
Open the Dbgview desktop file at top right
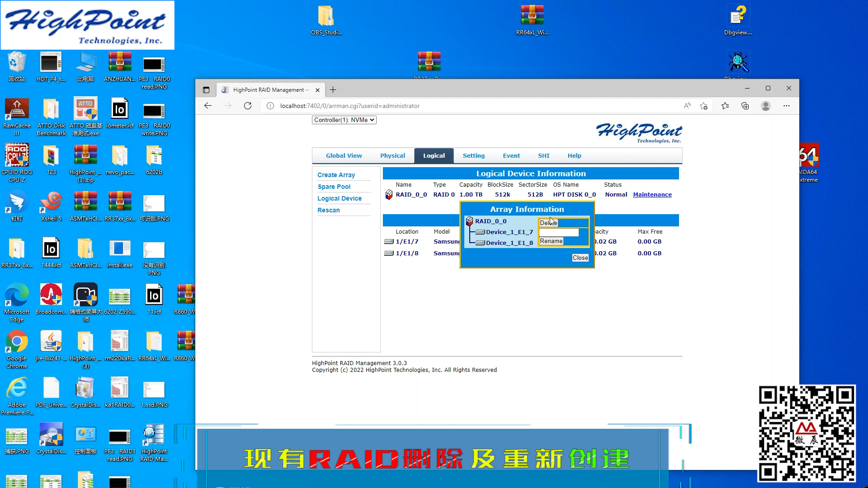click(738, 20)
